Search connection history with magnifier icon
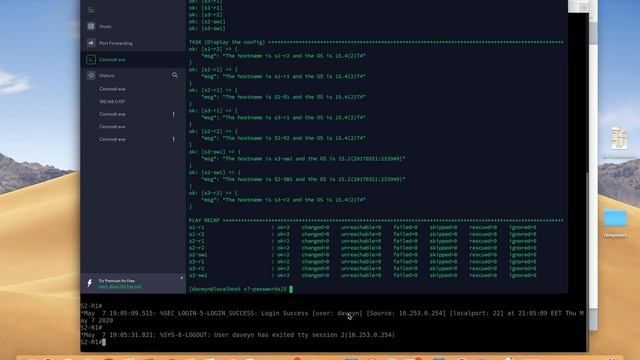Screen dimensions: 640x360 point(175,75)
